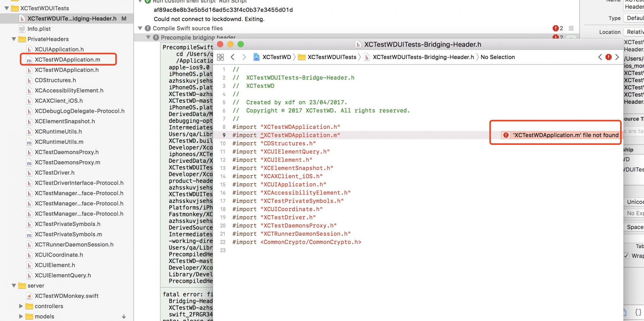Click 'Could not connect to lockdownd' log line
This screenshot has width=644, height=321.
pyautogui.click(x=209, y=19)
